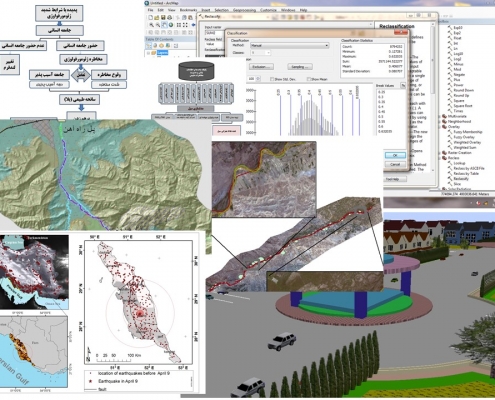
Task: Open the Geoprocessing menu
Action: coord(244,10)
